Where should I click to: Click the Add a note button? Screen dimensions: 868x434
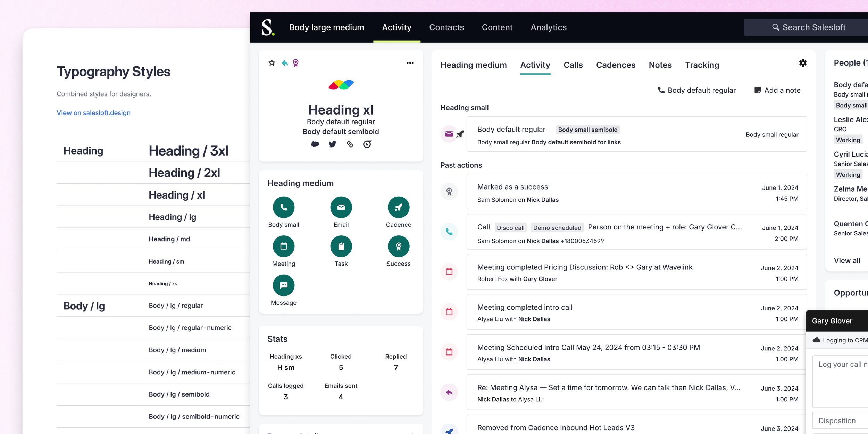[777, 90]
